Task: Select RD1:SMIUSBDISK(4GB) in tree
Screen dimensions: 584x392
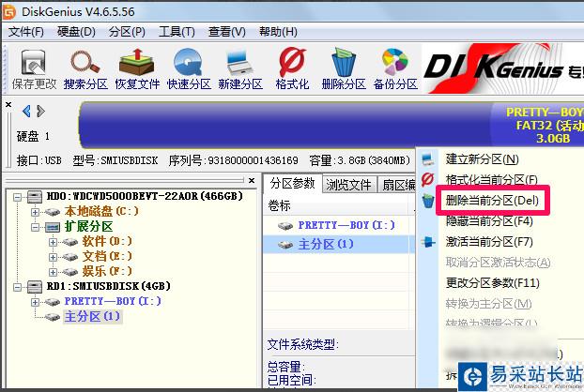Action: [x=108, y=286]
